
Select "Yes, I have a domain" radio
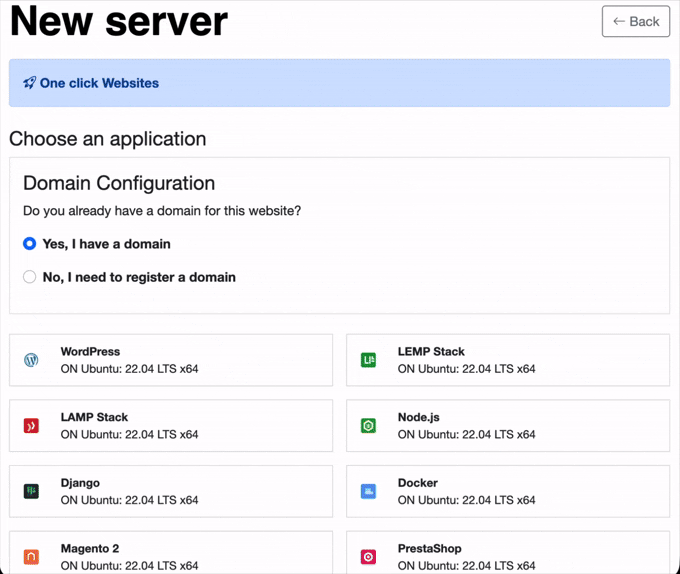[x=29, y=244]
